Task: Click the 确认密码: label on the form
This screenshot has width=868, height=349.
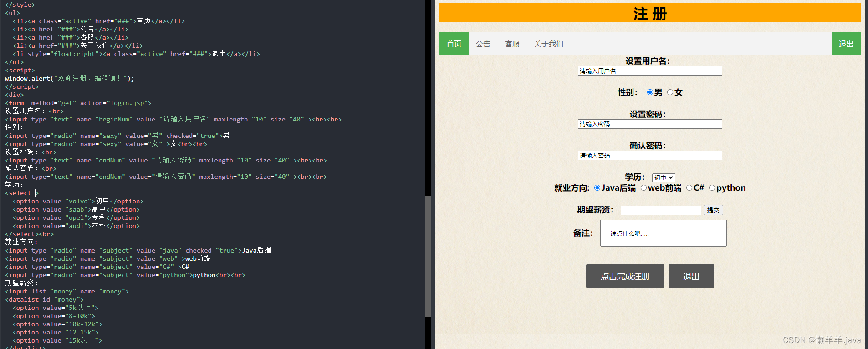Action: point(648,146)
